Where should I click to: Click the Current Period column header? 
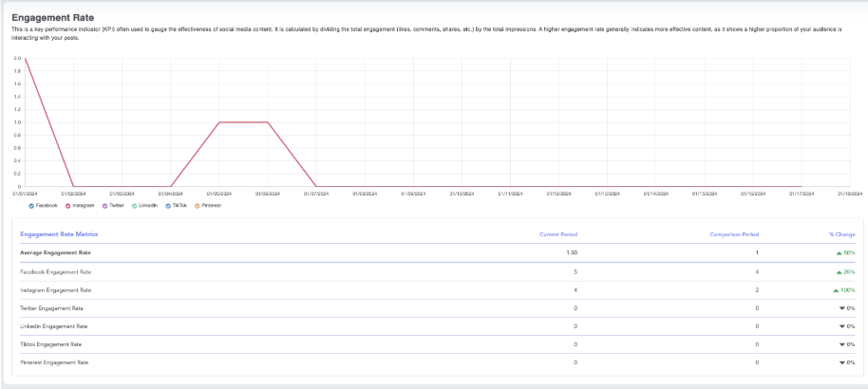point(557,233)
